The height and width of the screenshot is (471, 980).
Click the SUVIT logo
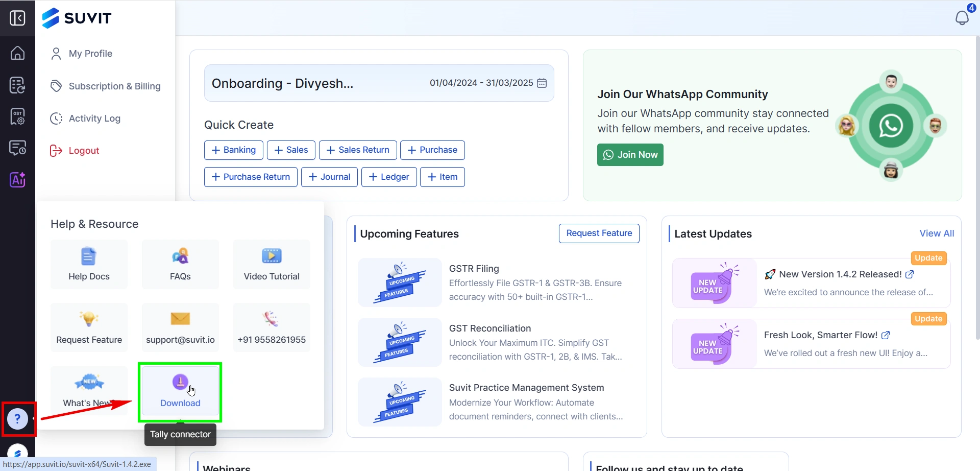[77, 18]
